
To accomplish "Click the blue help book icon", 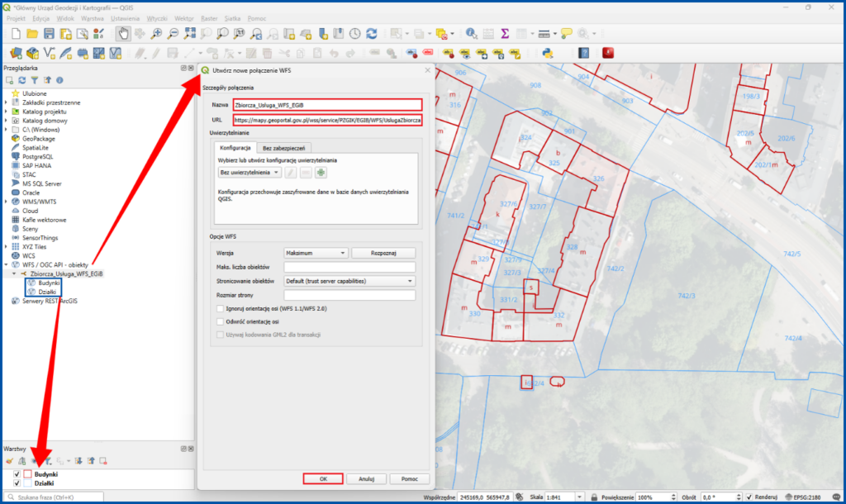I will point(584,53).
